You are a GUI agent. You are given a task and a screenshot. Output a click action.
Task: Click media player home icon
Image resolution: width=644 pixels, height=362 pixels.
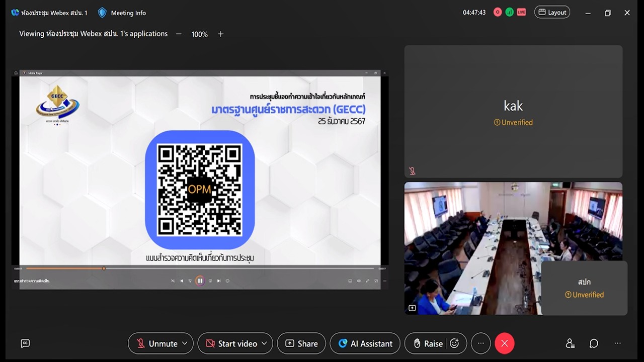pos(16,73)
